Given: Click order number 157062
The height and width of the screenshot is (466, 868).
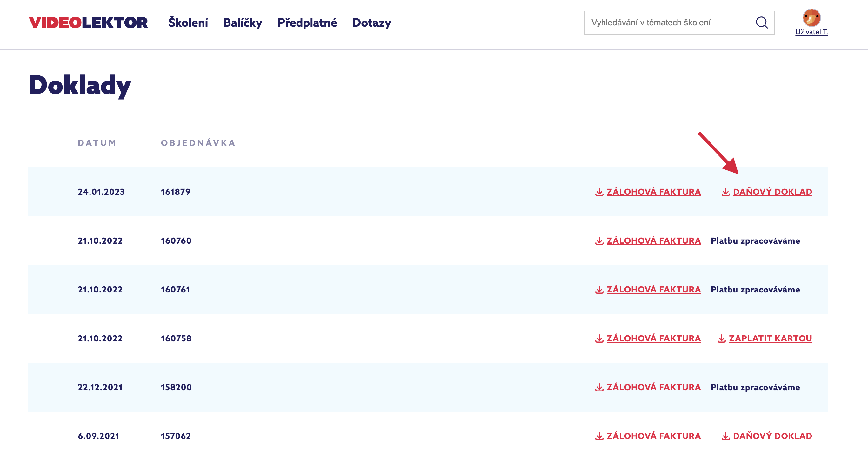Looking at the screenshot, I should point(176,436).
